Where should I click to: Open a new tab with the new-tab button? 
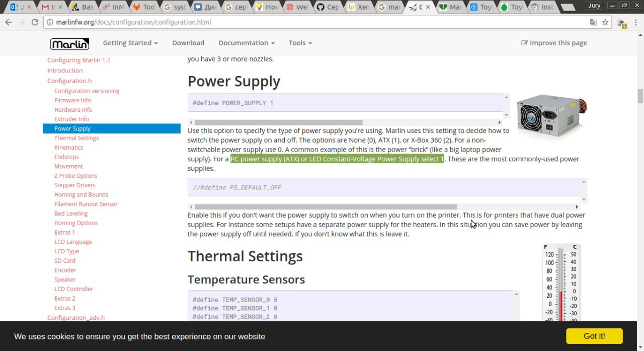(568, 8)
